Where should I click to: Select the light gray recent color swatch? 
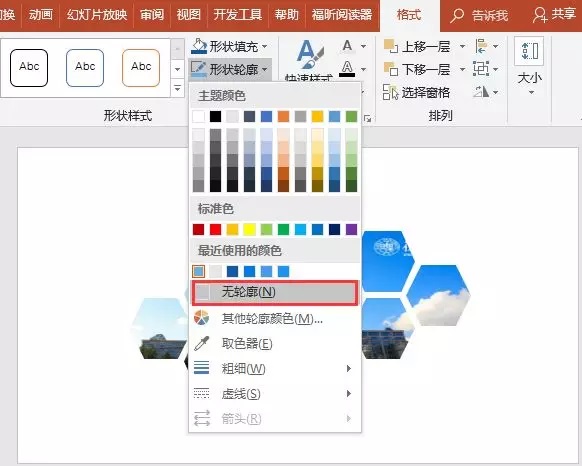coord(215,271)
